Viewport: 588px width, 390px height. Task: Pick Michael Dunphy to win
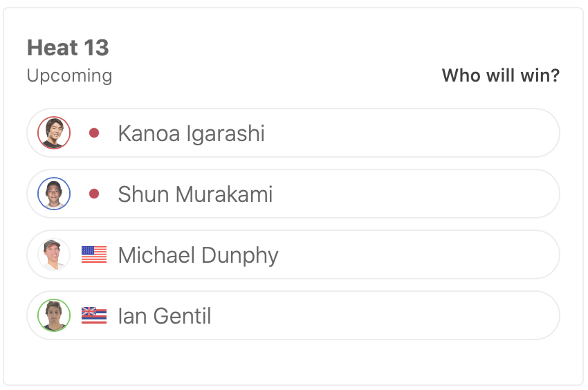pyautogui.click(x=415, y=254)
